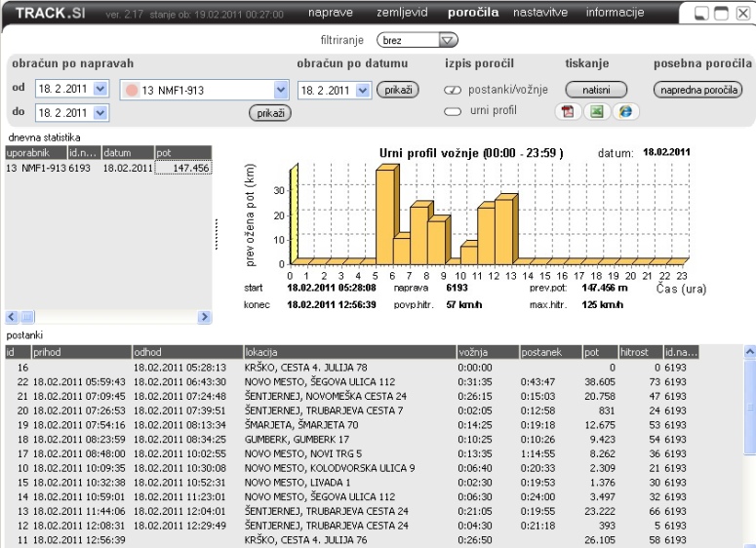The image size is (756, 548).
Task: Export report to Excel icon
Action: (597, 111)
